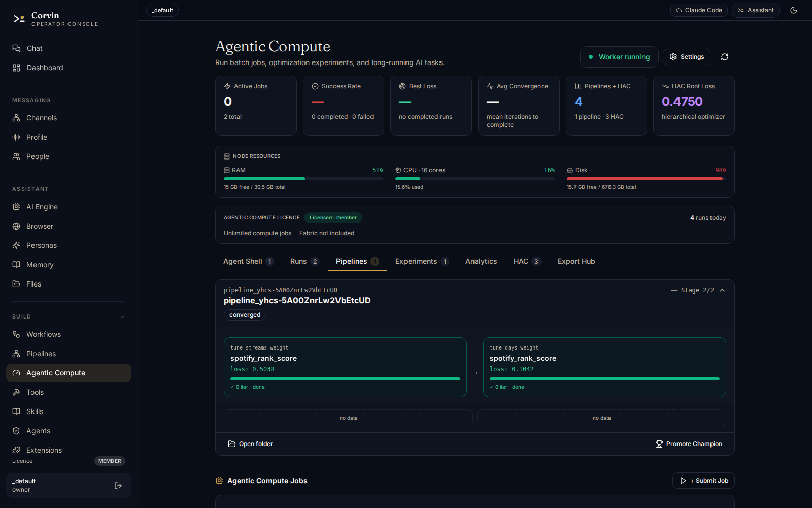Open the Agents page

(x=69, y=431)
